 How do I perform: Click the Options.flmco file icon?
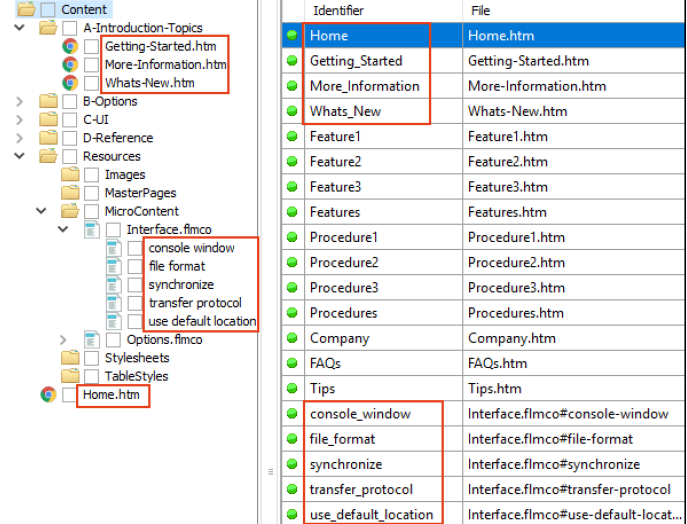click(x=92, y=340)
